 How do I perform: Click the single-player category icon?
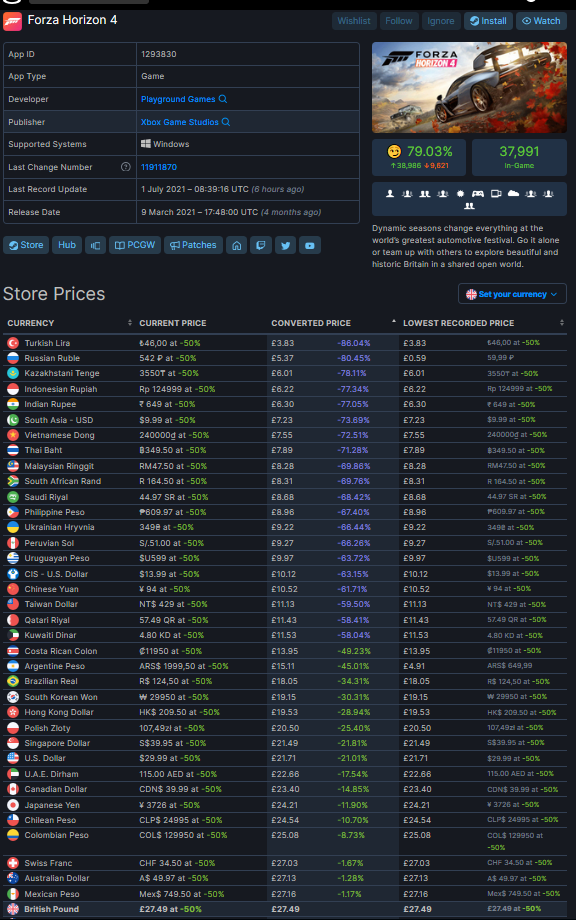pyautogui.click(x=390, y=193)
